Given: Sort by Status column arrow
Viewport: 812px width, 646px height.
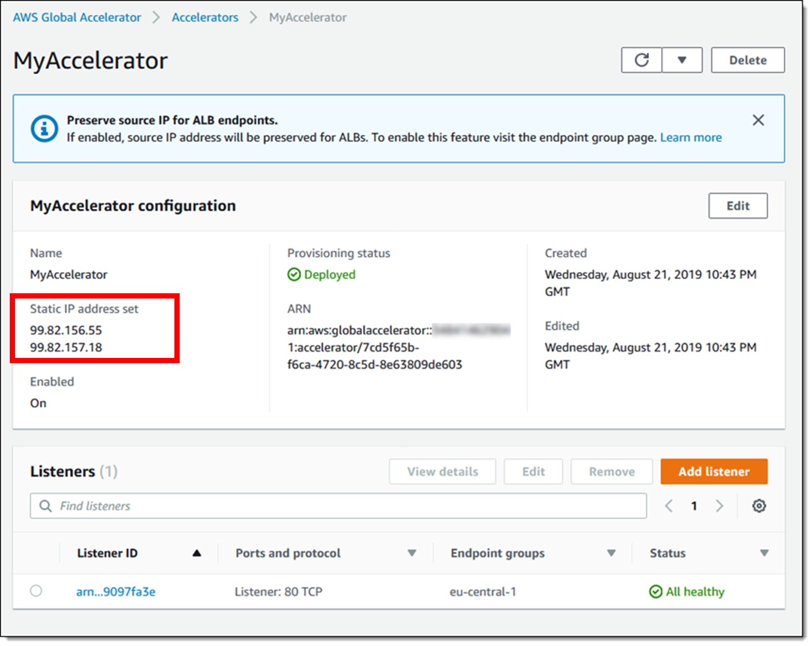Looking at the screenshot, I should (764, 553).
